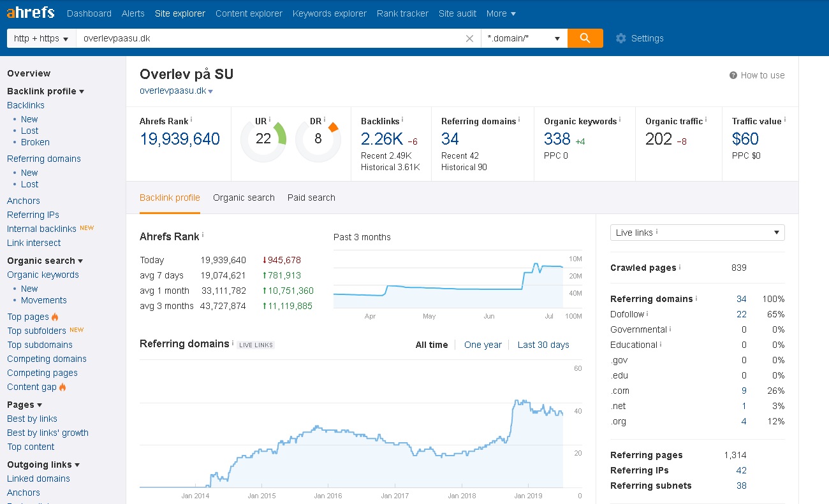Select the All time range option
The height and width of the screenshot is (504, 829).
point(432,345)
